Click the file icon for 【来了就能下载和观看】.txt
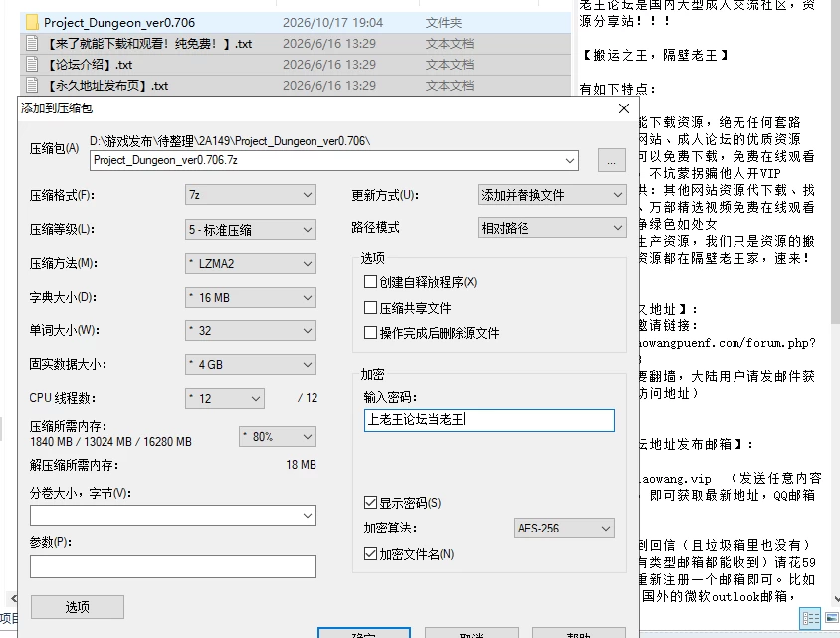 tap(32, 44)
